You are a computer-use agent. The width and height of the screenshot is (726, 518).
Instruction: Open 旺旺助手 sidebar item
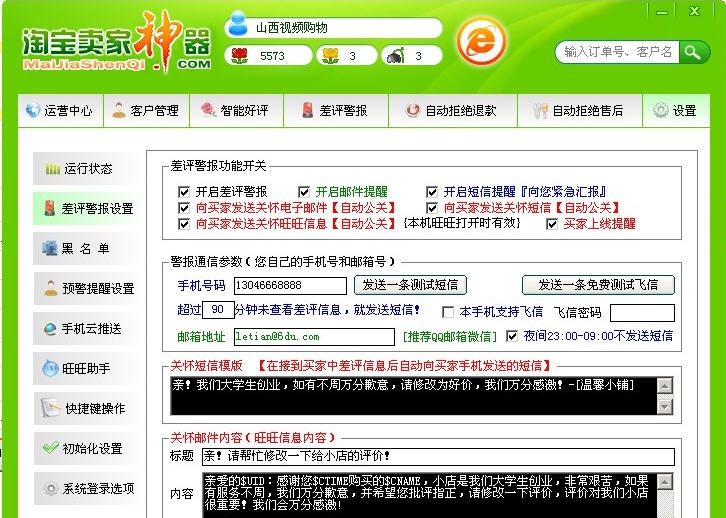(86, 368)
